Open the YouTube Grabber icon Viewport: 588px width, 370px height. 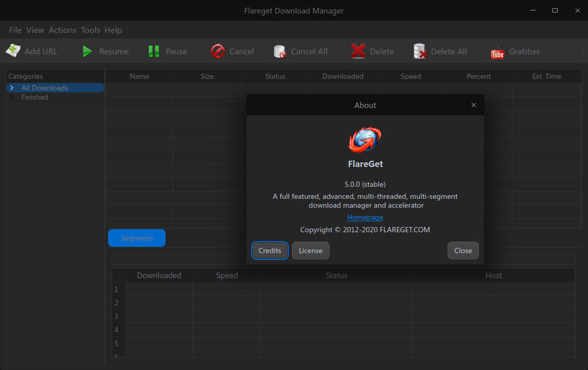click(497, 51)
